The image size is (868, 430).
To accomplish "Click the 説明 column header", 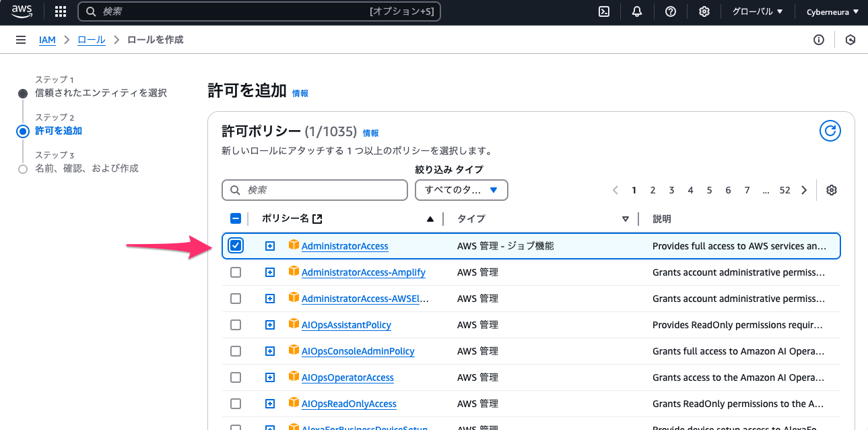I will point(662,219).
